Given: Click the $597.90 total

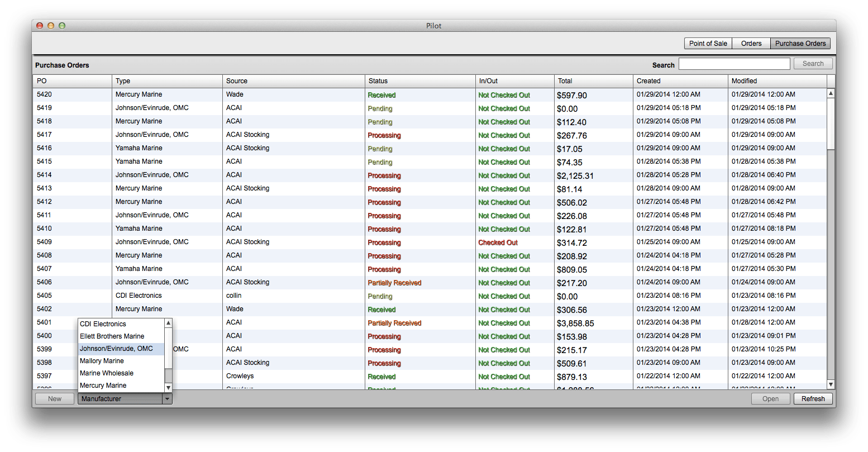Looking at the screenshot, I should [x=572, y=96].
